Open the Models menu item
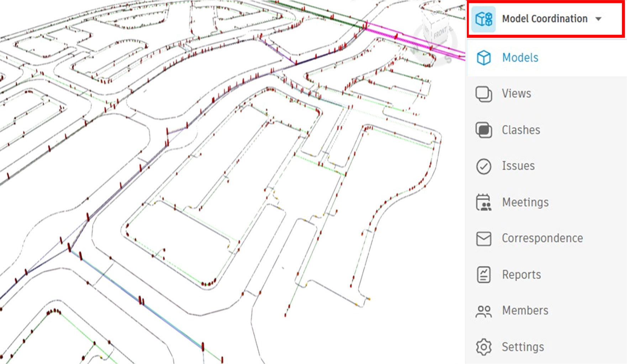This screenshot has height=364, width=627. pos(520,58)
